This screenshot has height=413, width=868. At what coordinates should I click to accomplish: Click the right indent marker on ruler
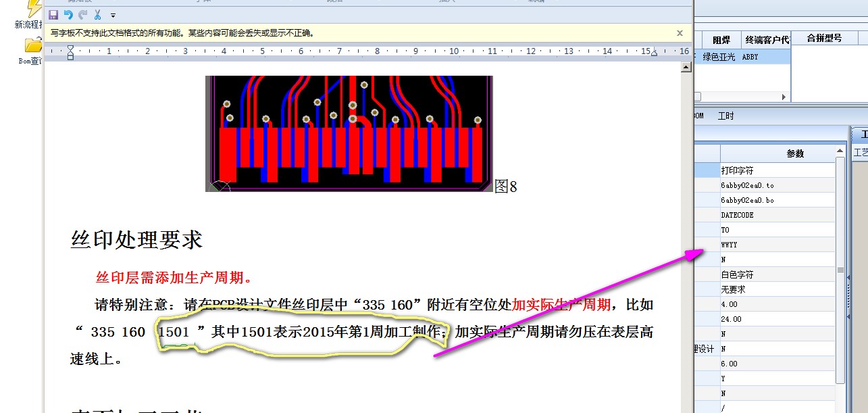click(x=654, y=53)
